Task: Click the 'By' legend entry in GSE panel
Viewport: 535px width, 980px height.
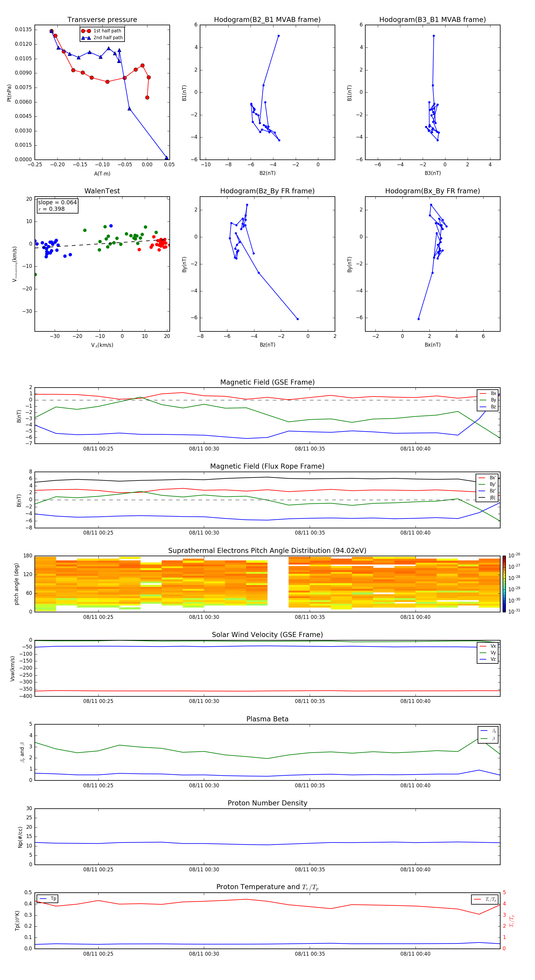Action: tap(488, 400)
